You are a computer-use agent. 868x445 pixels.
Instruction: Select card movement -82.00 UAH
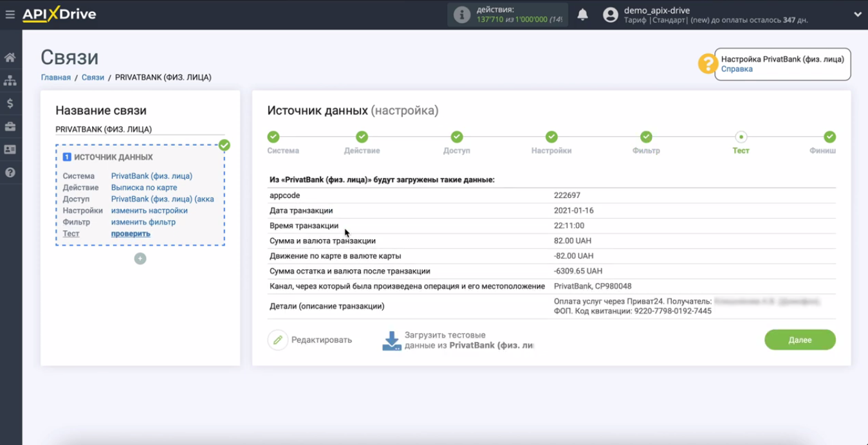pyautogui.click(x=574, y=256)
